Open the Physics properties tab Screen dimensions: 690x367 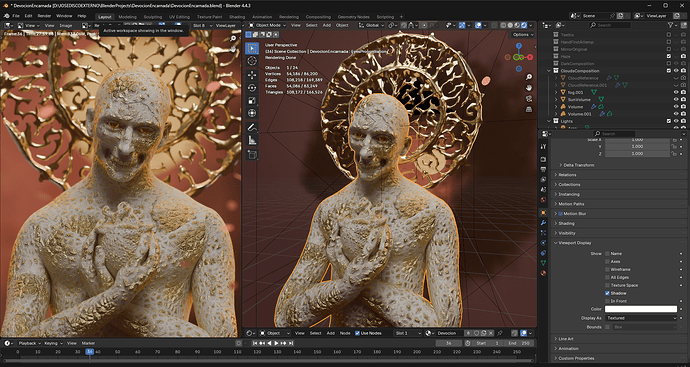543,243
